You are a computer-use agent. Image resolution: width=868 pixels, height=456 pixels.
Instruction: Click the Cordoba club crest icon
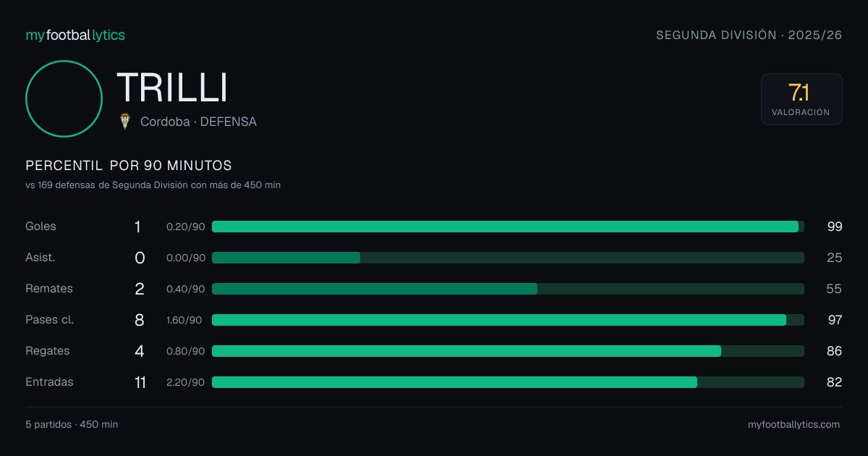125,122
